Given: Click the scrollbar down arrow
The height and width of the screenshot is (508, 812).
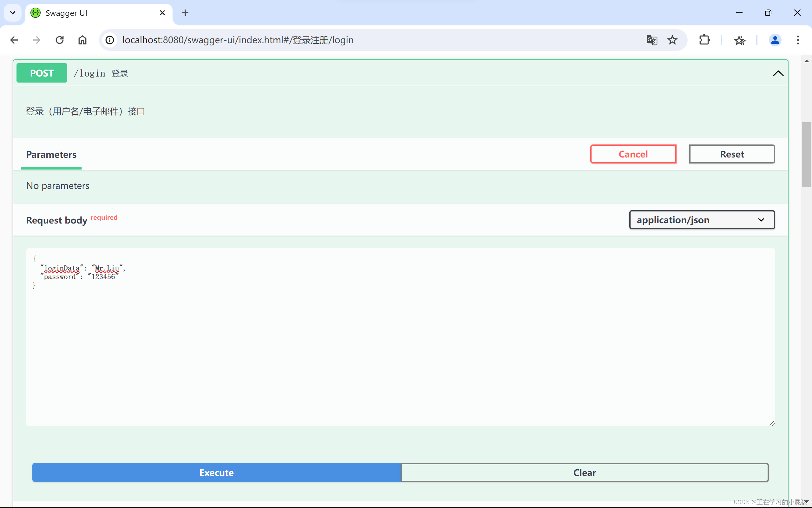Looking at the screenshot, I should 806,501.
